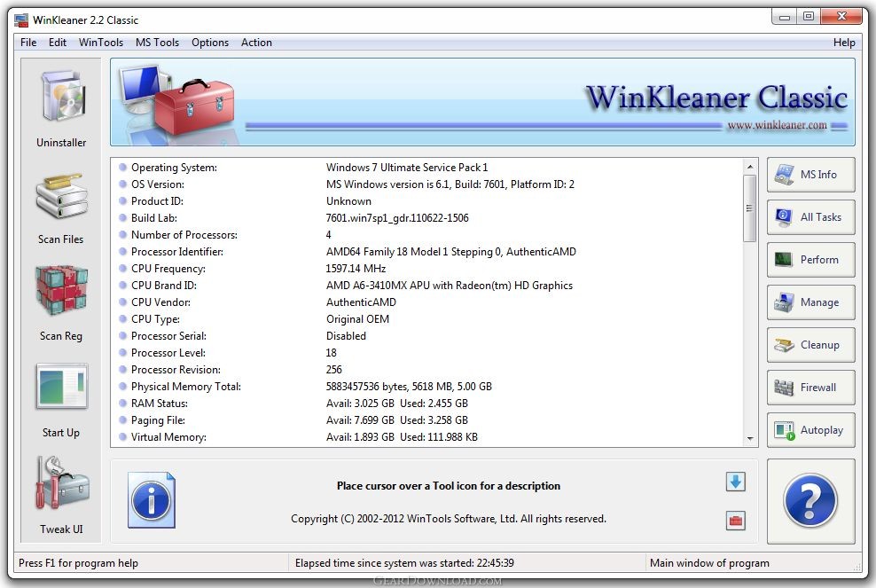This screenshot has height=588, width=876.
Task: Click the system info list scroll down arrow
Action: point(750,439)
